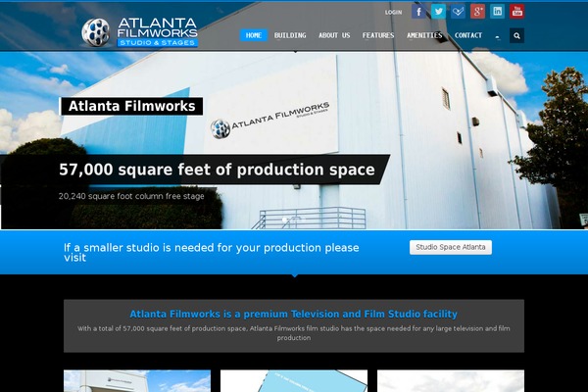Go to the Home menu item
The height and width of the screenshot is (392, 588).
[254, 35]
